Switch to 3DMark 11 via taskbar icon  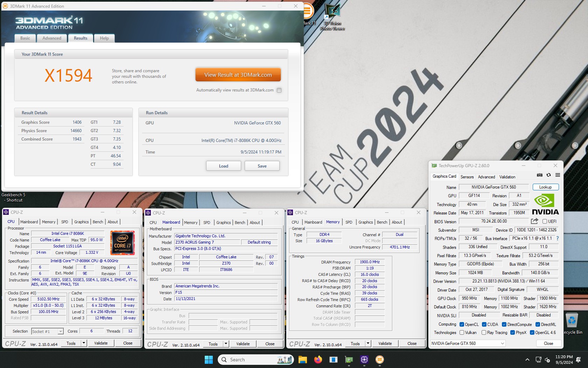(x=380, y=360)
